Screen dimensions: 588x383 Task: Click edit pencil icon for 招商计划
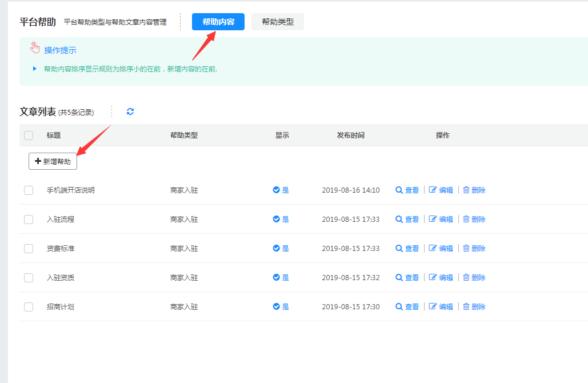pos(433,306)
